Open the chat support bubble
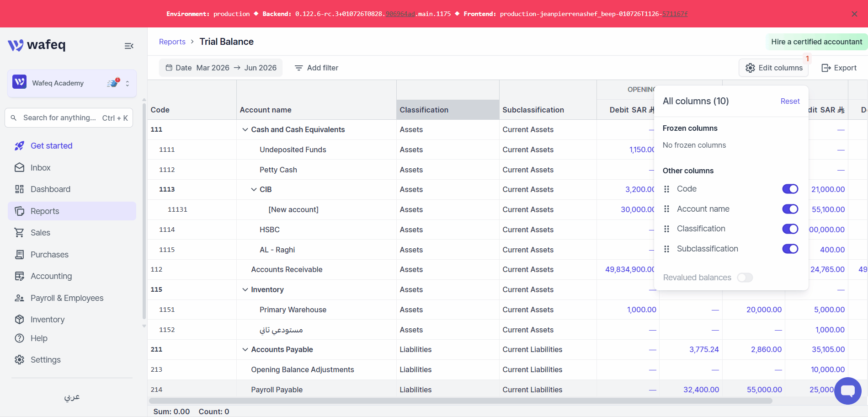This screenshot has width=868, height=417. [847, 390]
